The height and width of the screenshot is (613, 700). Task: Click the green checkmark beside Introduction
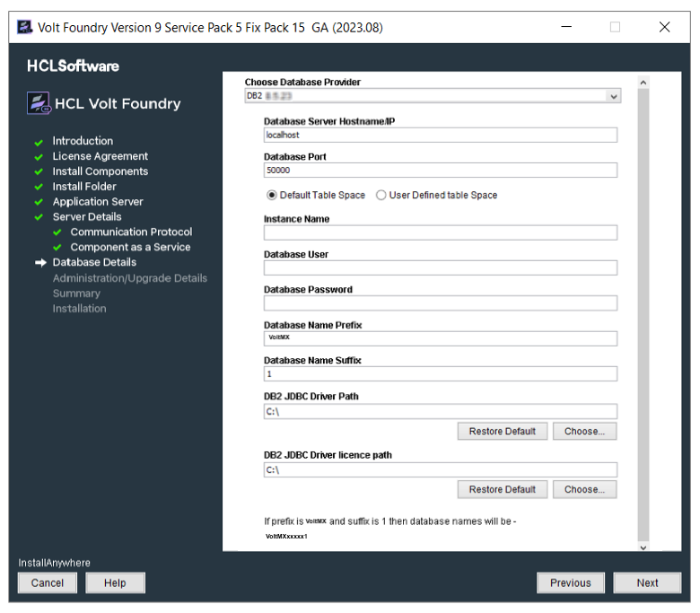39,143
